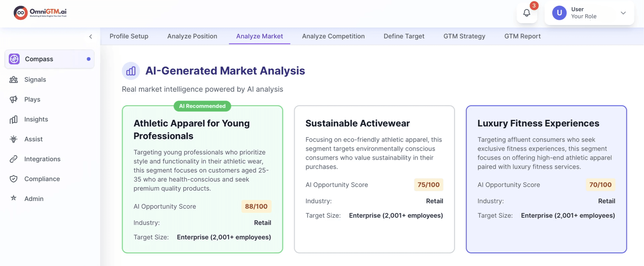Viewport: 644px width, 266px height.
Task: Click the Integrations link icon
Action: point(14,159)
